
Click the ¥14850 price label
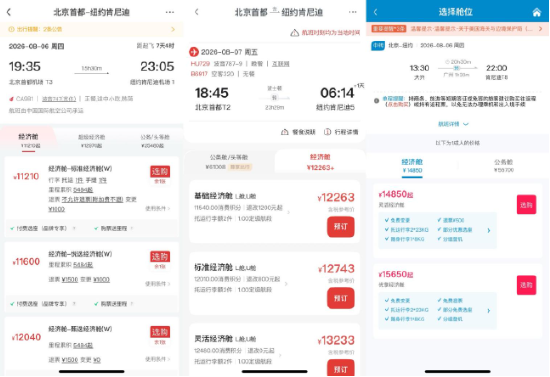[396, 194]
